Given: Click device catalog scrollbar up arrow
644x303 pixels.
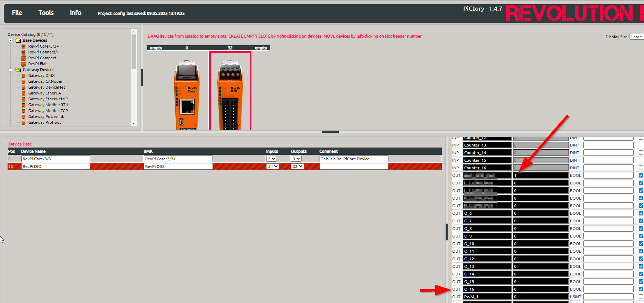Looking at the screenshot, I should [x=134, y=32].
